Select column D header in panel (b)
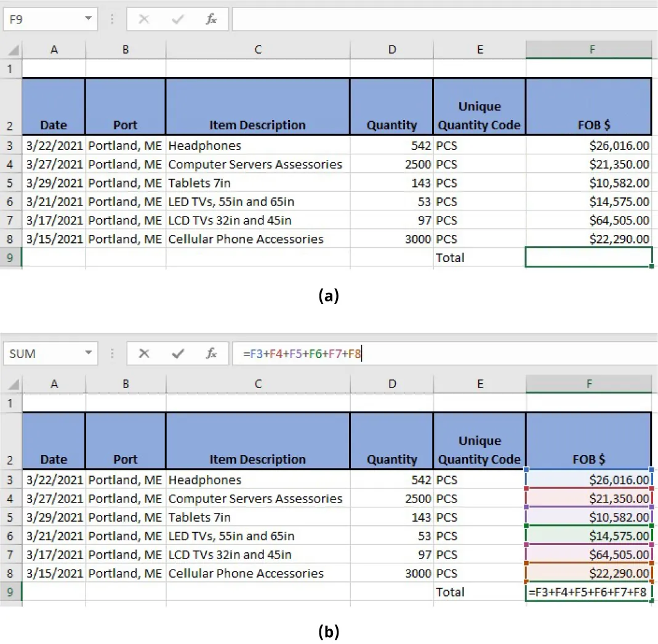Viewport: 658px width, 644px height. click(391, 384)
